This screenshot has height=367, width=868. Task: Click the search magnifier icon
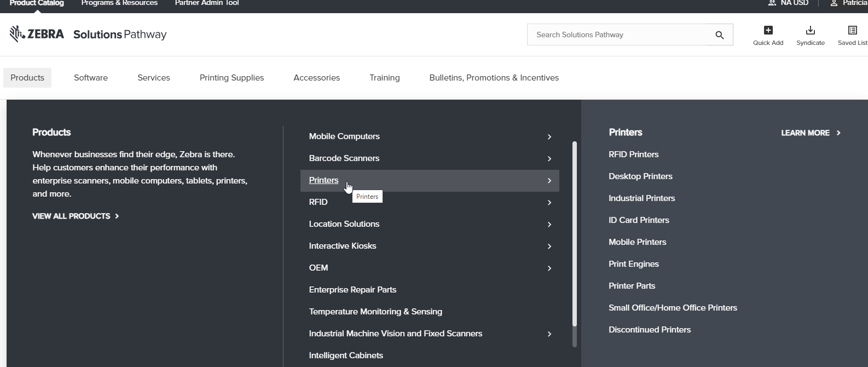[719, 35]
